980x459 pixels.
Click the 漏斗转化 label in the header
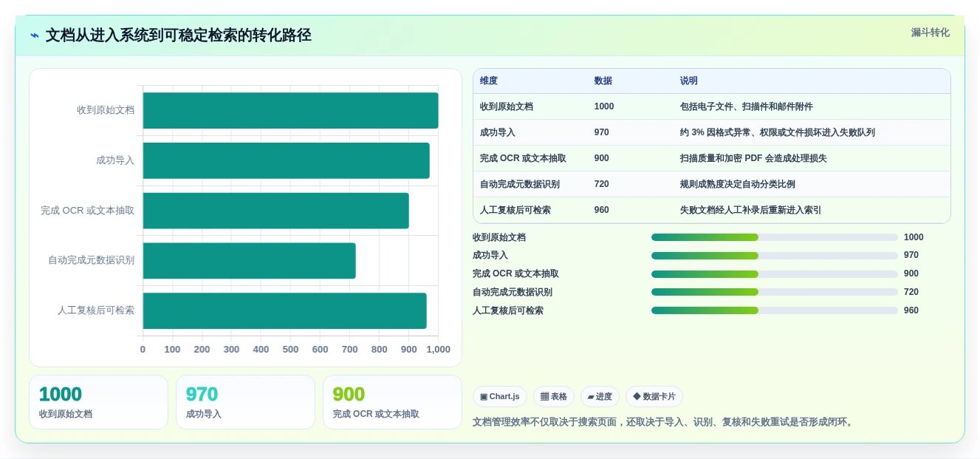(930, 33)
